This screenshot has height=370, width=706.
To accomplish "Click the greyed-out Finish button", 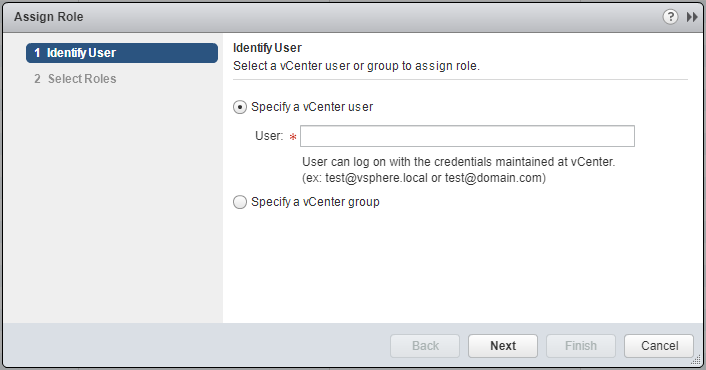I will (581, 346).
